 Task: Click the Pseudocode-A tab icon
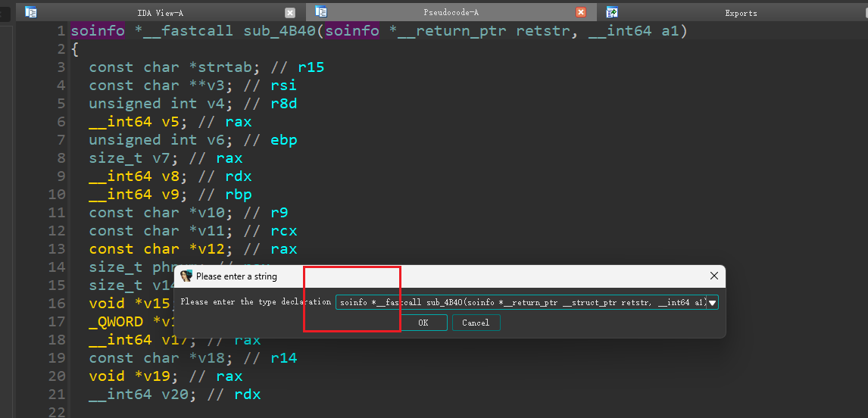pos(321,11)
